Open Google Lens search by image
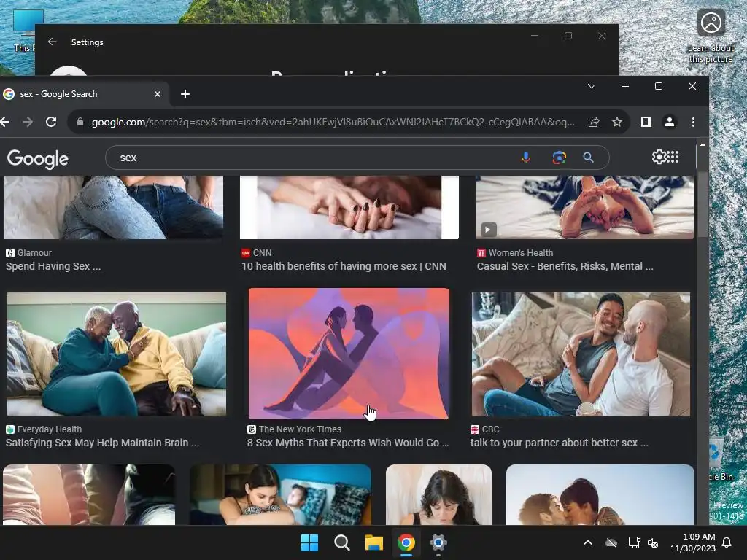This screenshot has height=560, width=747. coord(560,157)
